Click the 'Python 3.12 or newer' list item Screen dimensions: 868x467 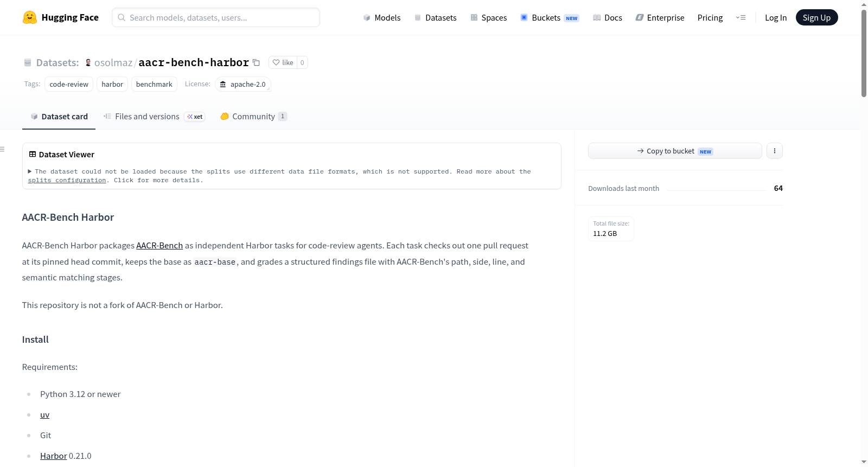point(80,394)
